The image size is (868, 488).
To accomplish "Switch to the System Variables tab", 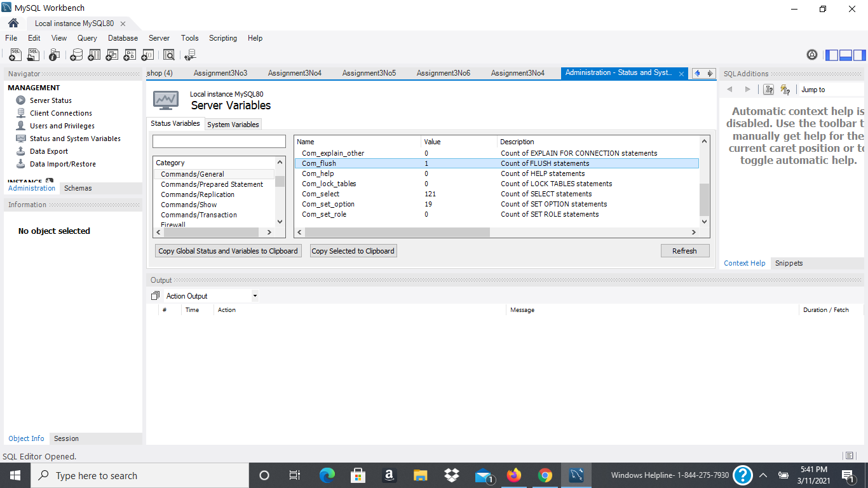I will point(233,124).
